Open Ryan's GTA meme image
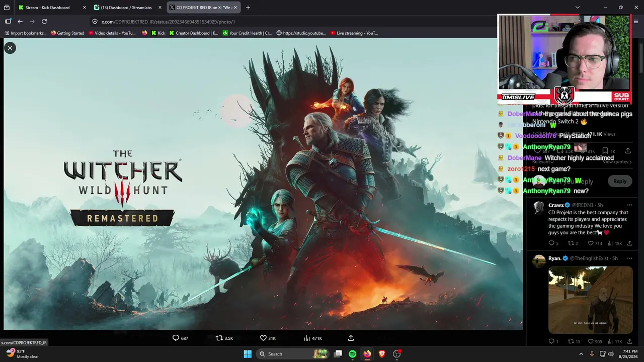This screenshot has width=644, height=362. pyautogui.click(x=591, y=300)
